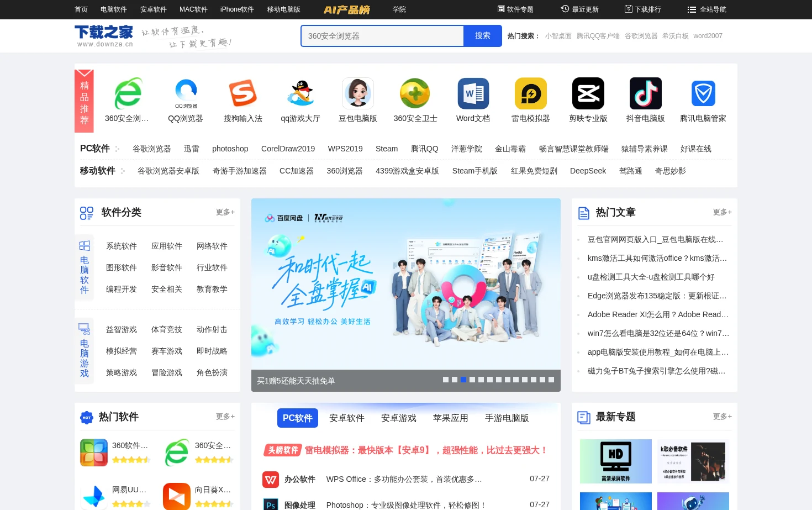812x510 pixels.
Task: Click the 360安全 green e icon in 热门软件
Action: tap(177, 453)
